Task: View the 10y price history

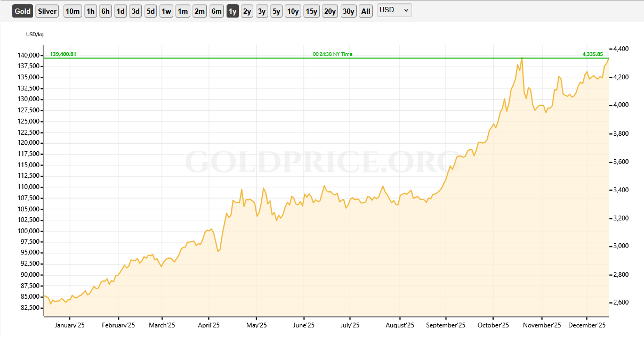Action: [x=293, y=11]
